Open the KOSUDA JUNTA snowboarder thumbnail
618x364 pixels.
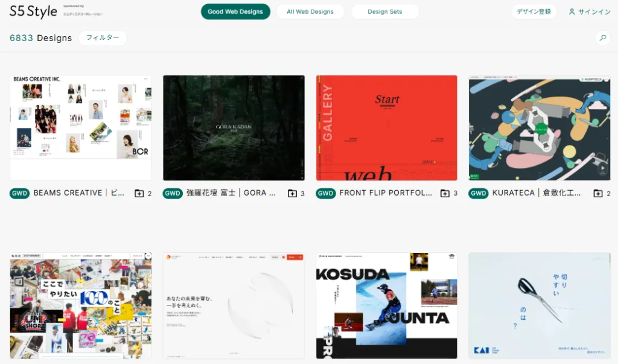pyautogui.click(x=386, y=305)
